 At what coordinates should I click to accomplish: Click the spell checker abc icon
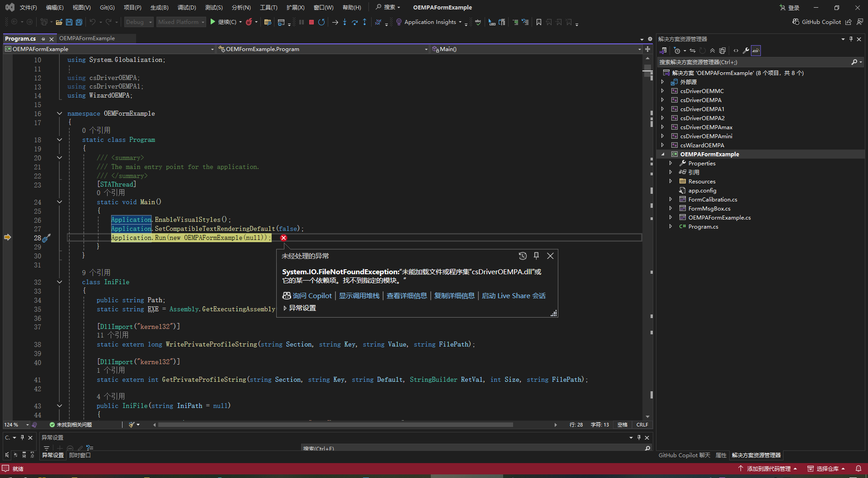click(478, 22)
